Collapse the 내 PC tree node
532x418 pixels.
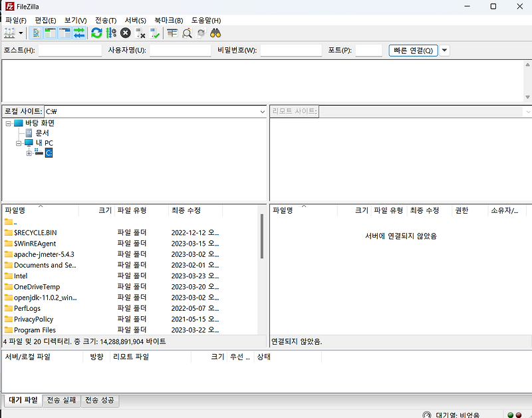(x=19, y=143)
